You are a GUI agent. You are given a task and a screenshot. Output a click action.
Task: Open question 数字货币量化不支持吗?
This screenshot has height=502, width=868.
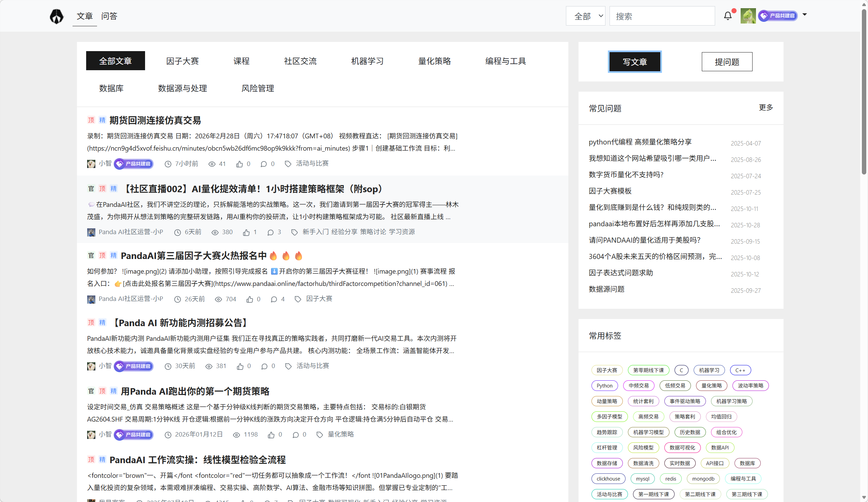pos(626,174)
